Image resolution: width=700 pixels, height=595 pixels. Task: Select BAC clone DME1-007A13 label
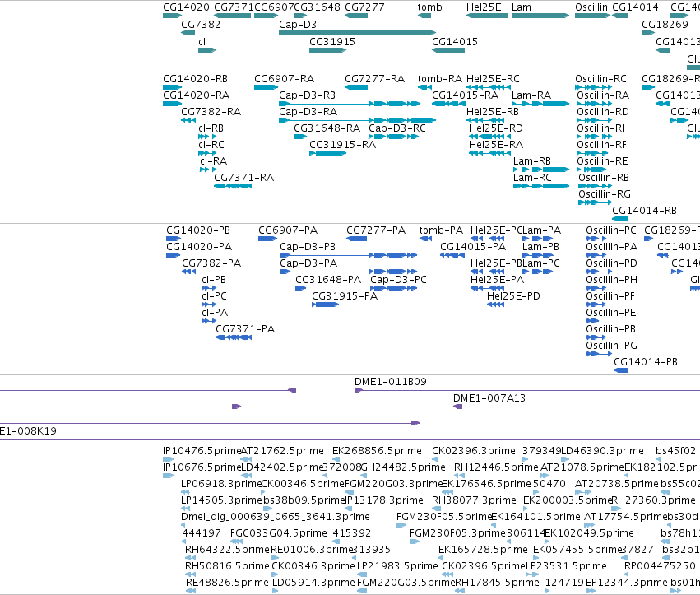click(489, 398)
